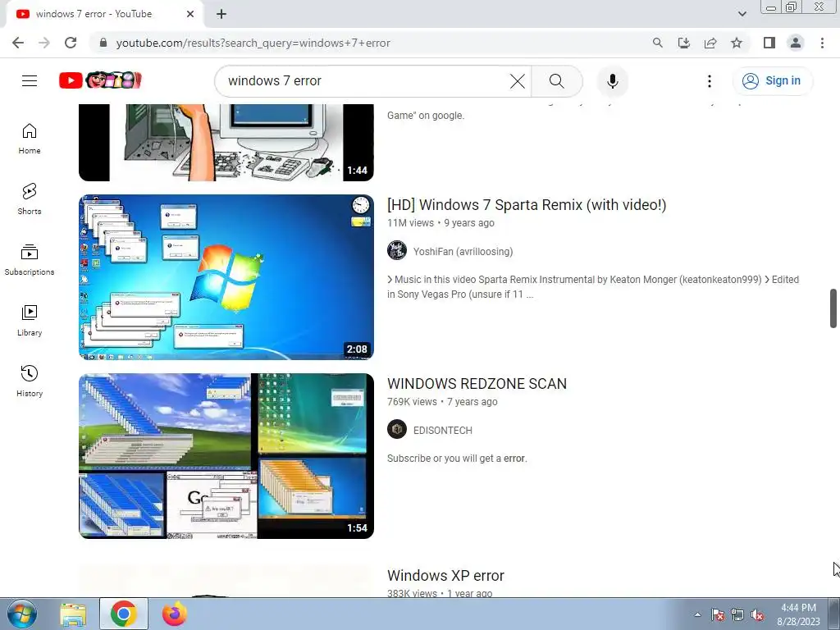
Task: Open the tab search dropdown chevron
Action: click(742, 14)
